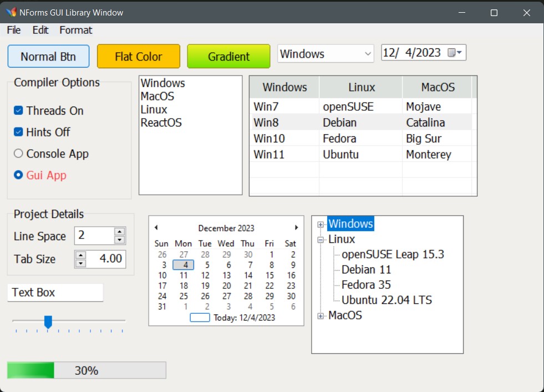544x392 pixels.
Task: Select December 15 in the calendar
Action: click(x=270, y=276)
